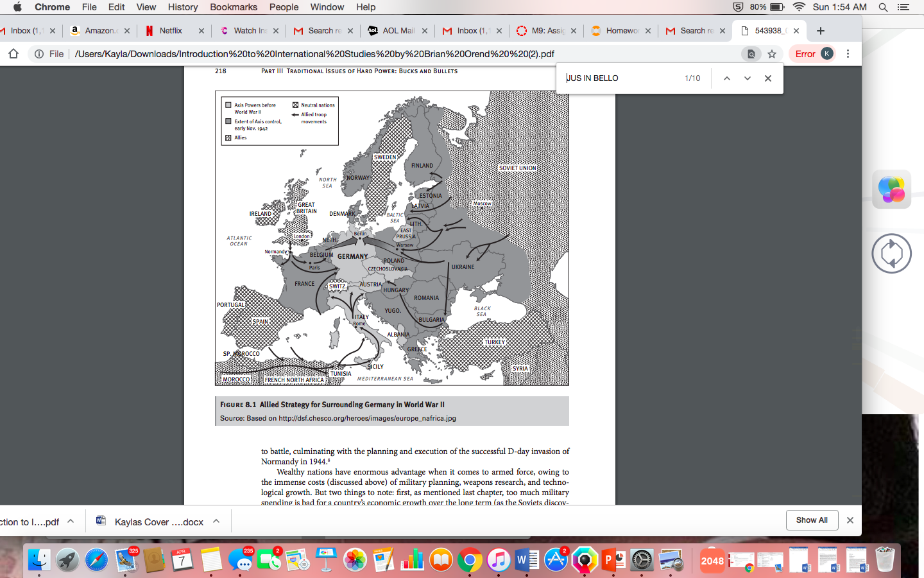Open FaceTime in the dock
Viewport: 924px width, 578px height.
[269, 560]
